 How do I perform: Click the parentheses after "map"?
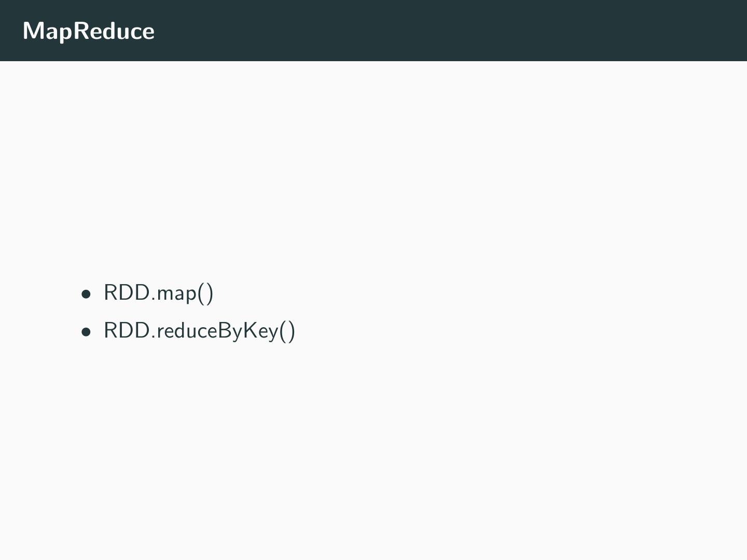coord(205,293)
